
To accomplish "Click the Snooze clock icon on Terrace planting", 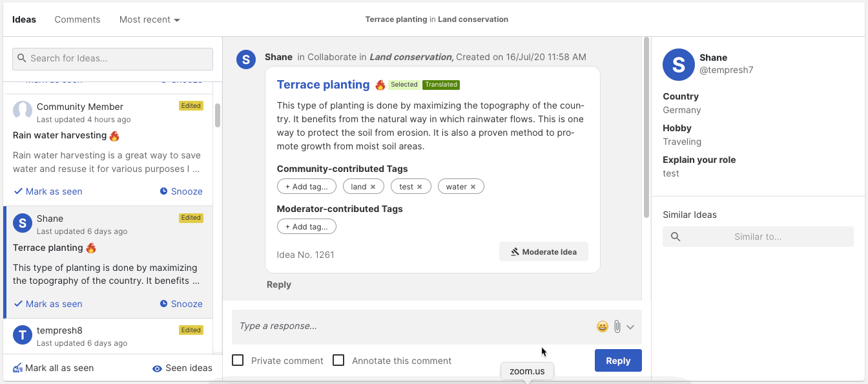I will pos(164,304).
